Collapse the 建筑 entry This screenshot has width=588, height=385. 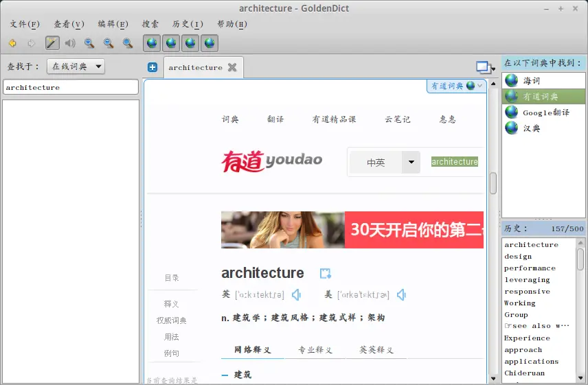(x=225, y=375)
